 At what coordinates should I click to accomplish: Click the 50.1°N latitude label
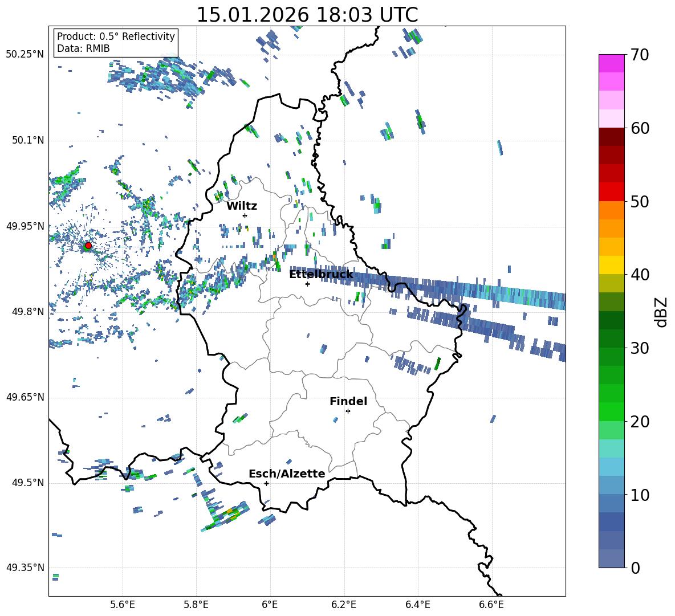(x=27, y=141)
